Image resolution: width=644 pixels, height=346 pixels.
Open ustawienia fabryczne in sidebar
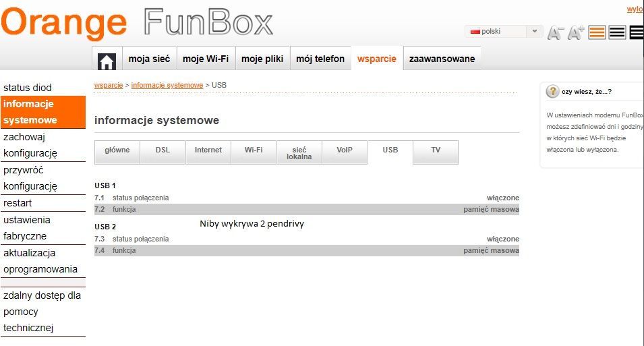[42, 228]
